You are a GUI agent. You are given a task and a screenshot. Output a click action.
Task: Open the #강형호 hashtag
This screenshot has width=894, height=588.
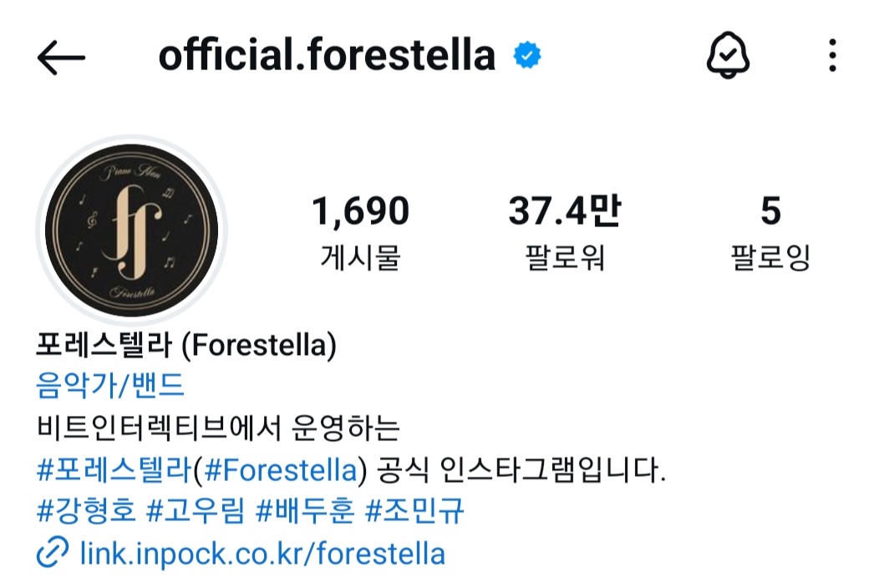[x=86, y=510]
